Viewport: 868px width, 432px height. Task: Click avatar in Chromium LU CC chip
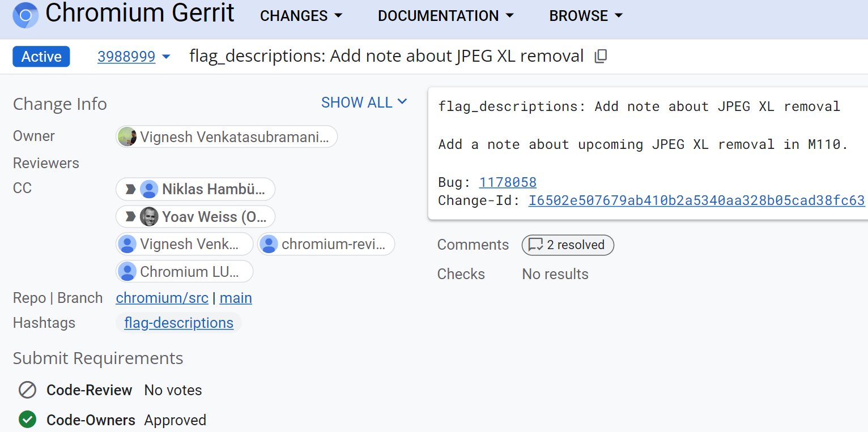(x=127, y=272)
